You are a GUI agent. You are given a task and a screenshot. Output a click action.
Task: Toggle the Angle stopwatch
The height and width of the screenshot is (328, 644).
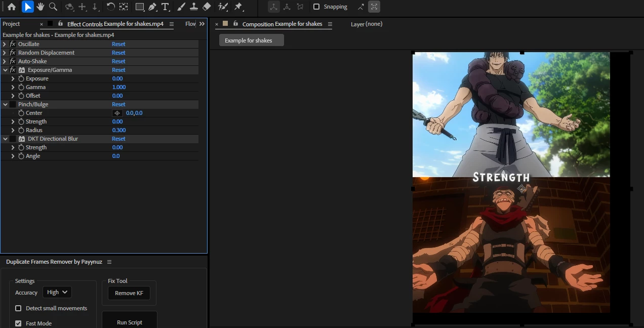[x=21, y=156]
